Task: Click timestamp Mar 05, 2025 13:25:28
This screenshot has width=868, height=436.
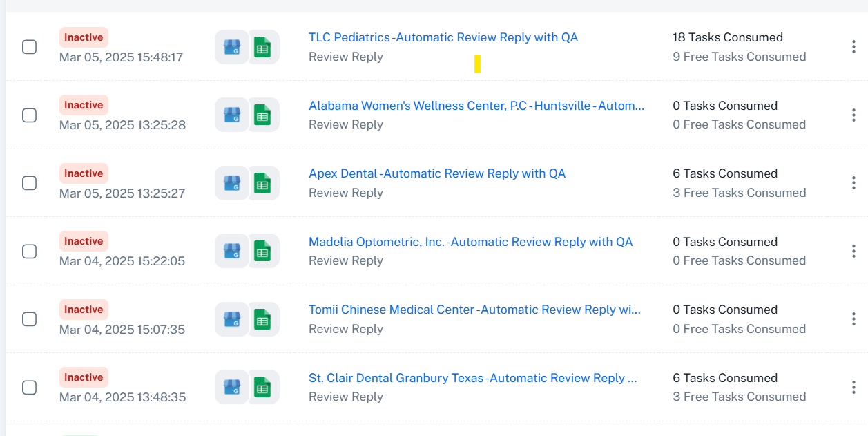Action: (122, 125)
